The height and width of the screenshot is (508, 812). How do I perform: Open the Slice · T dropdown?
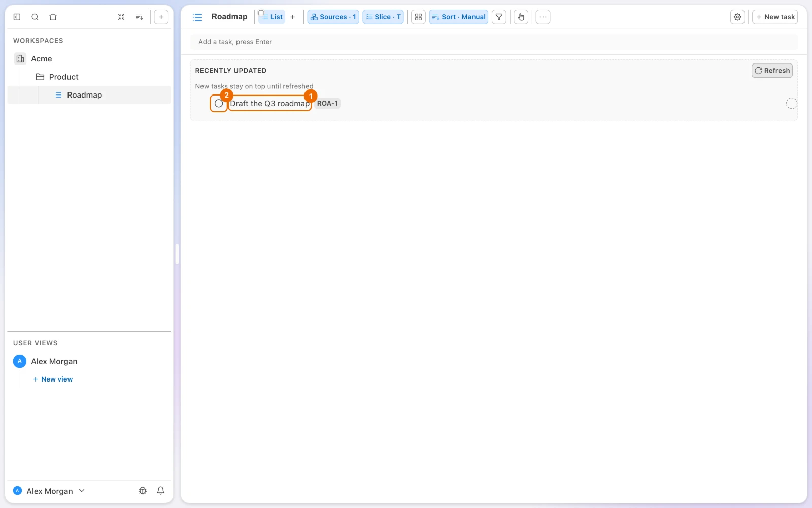(383, 17)
